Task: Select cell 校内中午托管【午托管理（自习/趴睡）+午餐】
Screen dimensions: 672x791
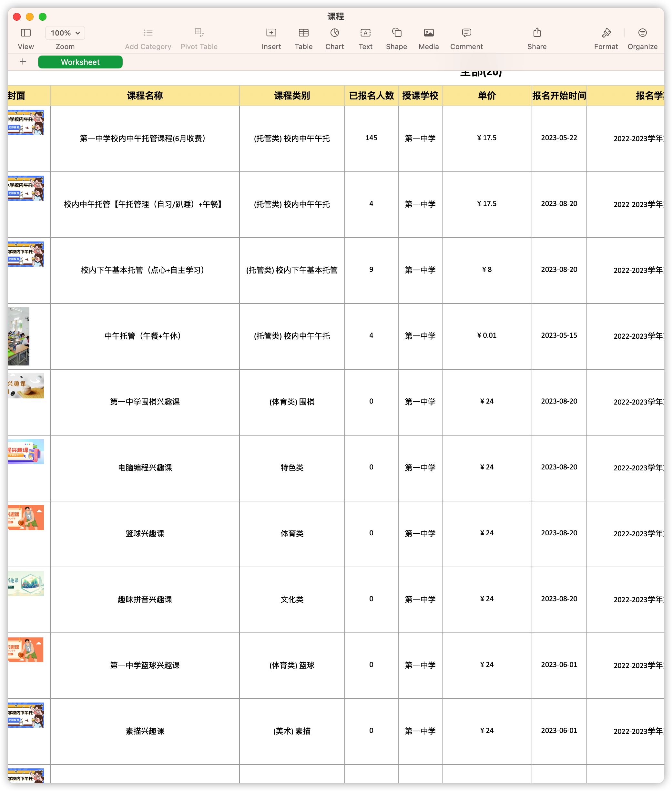Action: click(x=145, y=205)
